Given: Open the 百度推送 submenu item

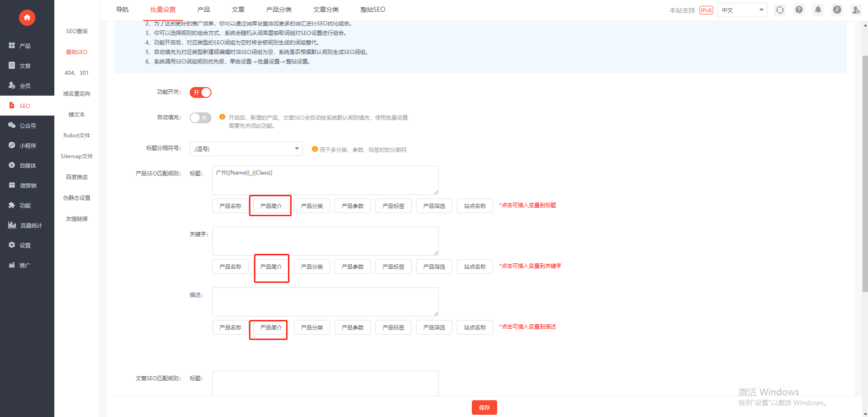Looking at the screenshot, I should [x=77, y=177].
